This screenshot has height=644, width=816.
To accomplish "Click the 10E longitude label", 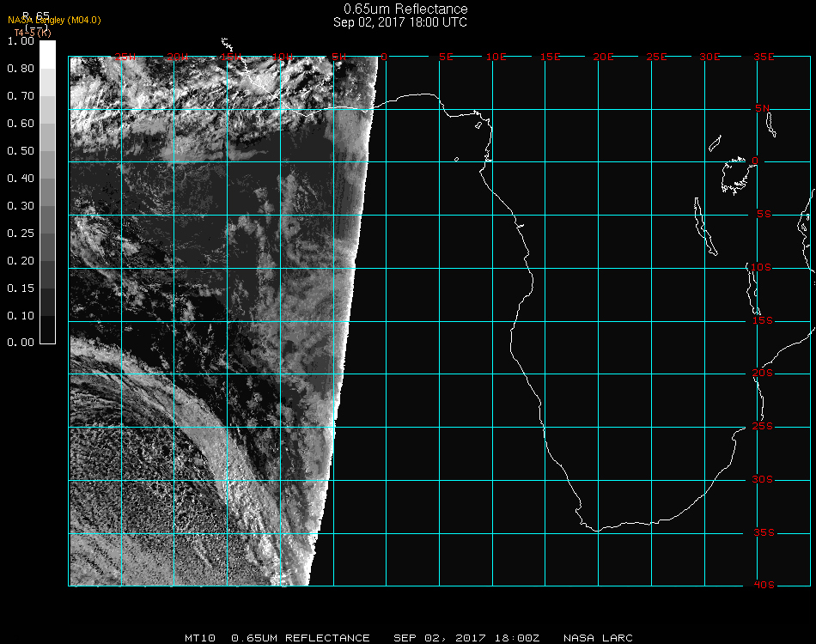I will coord(496,57).
